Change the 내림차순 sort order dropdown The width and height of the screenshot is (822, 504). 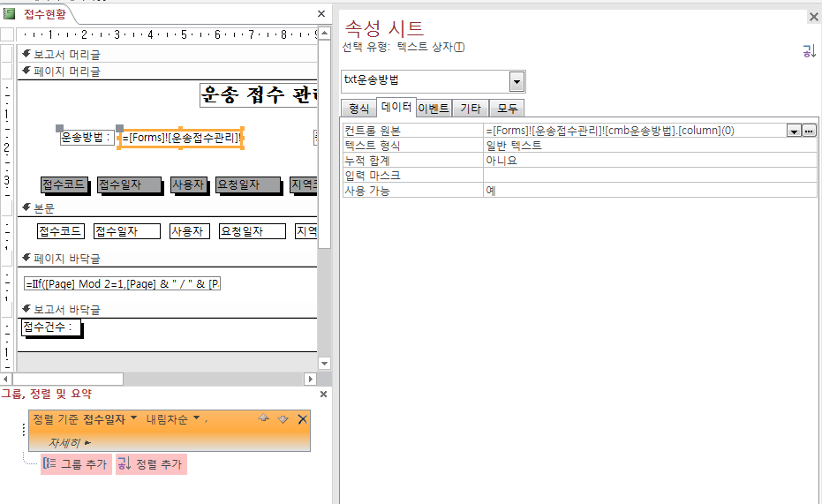[196, 418]
